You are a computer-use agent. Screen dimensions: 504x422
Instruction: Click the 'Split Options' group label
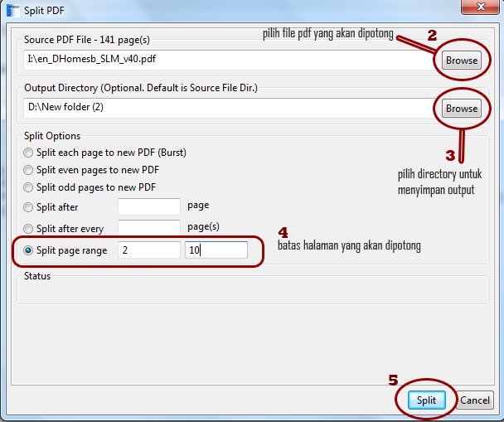(x=52, y=136)
